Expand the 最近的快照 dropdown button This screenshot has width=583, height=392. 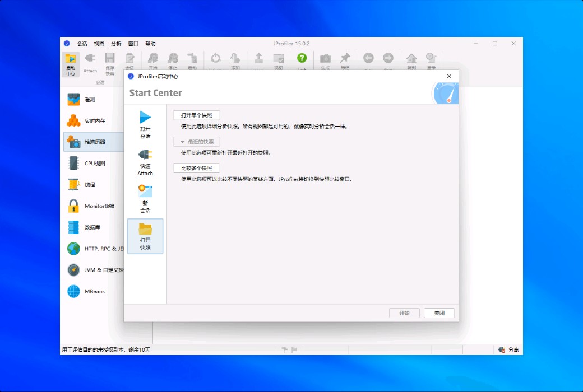coord(197,142)
